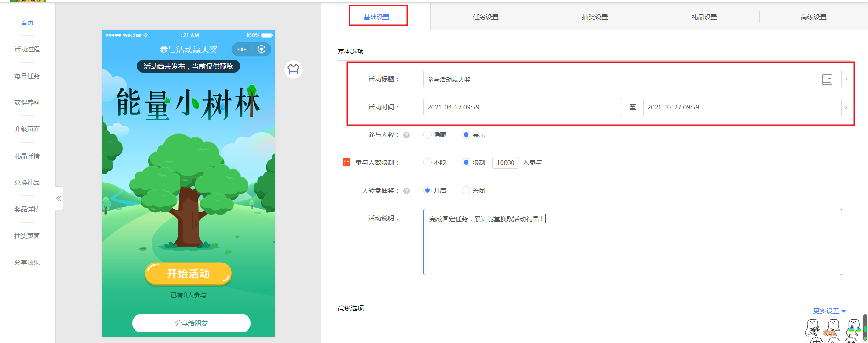Click the 基本选项 section heading
The width and height of the screenshot is (868, 343).
pyautogui.click(x=351, y=51)
